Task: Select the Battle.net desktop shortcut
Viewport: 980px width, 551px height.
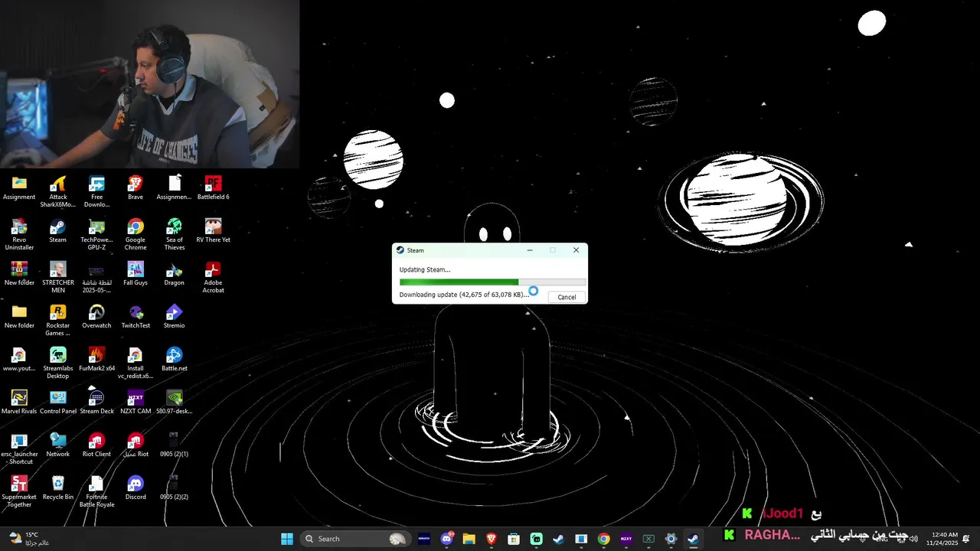Action: pos(175,360)
